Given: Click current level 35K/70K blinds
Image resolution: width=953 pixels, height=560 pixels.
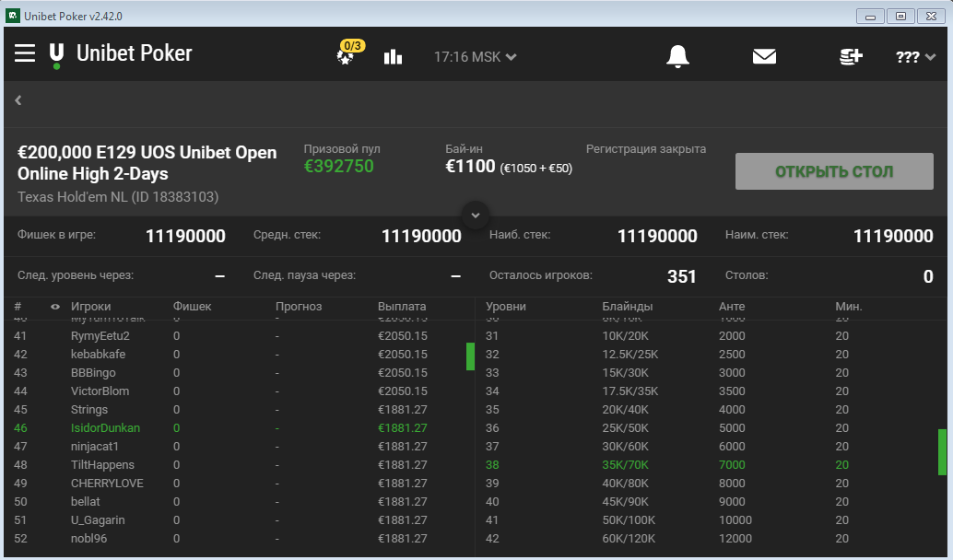Looking at the screenshot, I should (626, 464).
